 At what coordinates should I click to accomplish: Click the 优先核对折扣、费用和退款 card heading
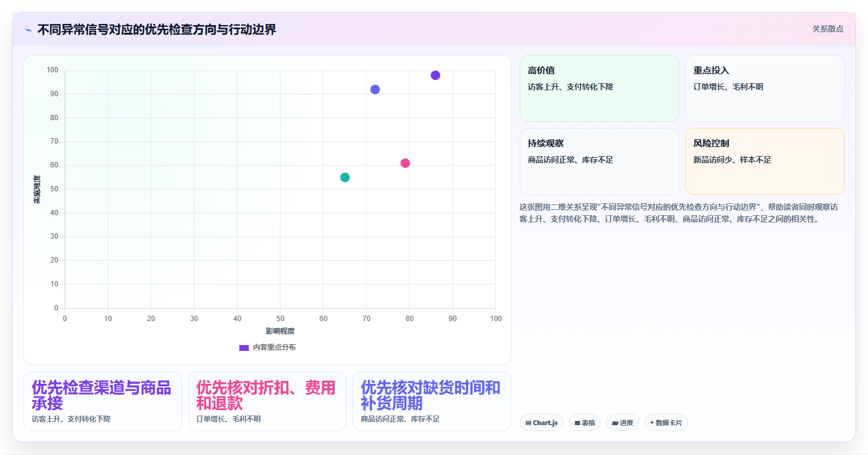pyautogui.click(x=266, y=395)
